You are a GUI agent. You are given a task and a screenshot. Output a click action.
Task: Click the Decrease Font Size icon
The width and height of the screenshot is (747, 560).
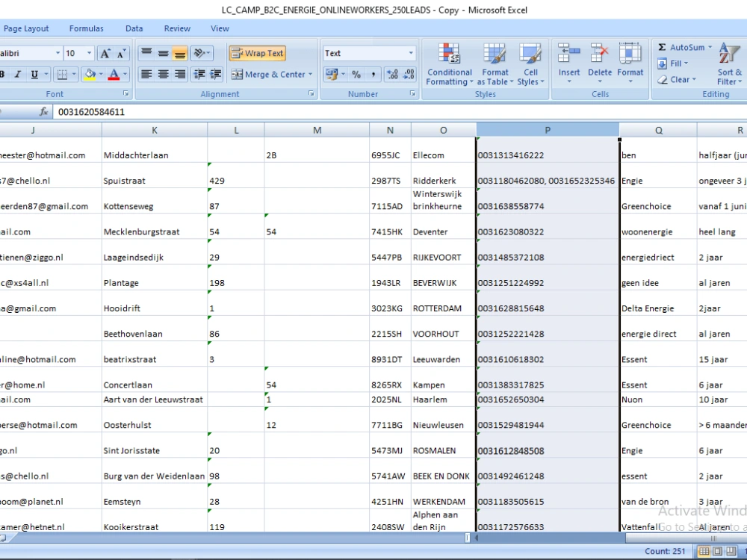pyautogui.click(x=121, y=53)
